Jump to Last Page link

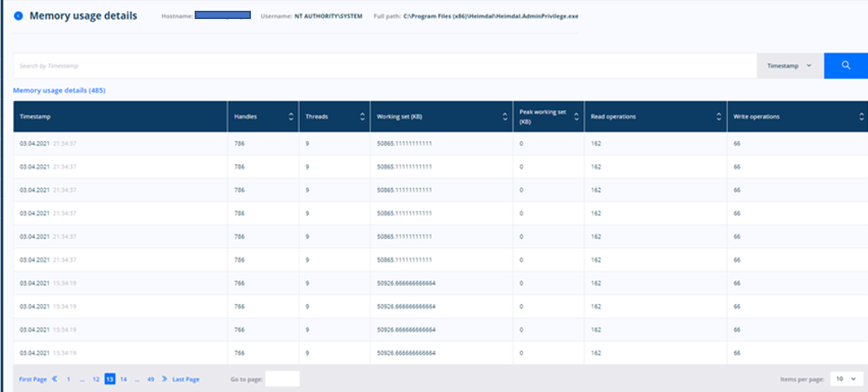pyautogui.click(x=186, y=380)
